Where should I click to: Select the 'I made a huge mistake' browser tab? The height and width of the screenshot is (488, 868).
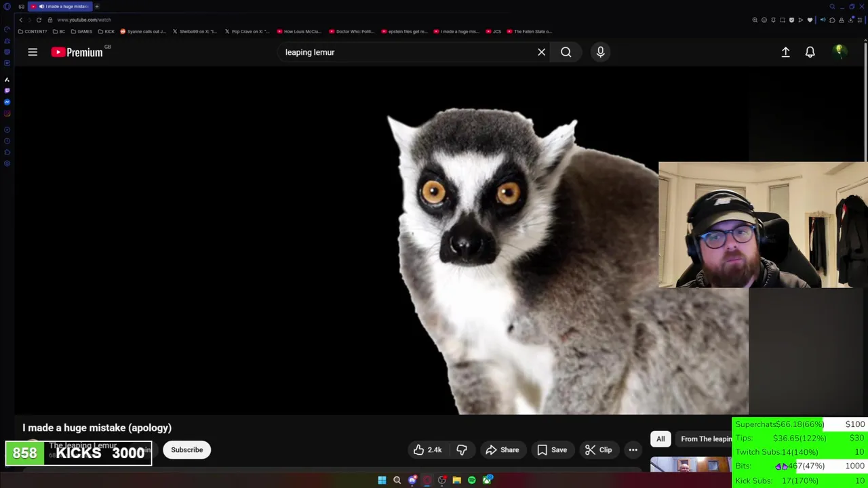point(60,6)
